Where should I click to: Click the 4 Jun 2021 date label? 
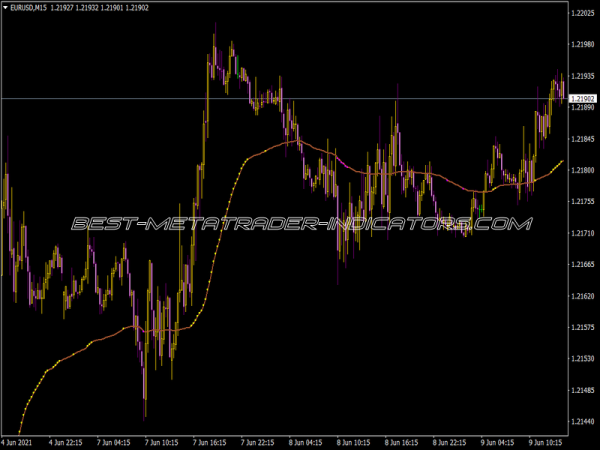[20, 441]
